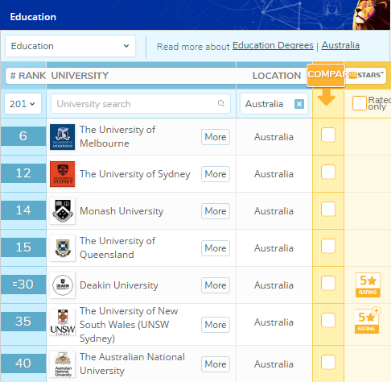Image resolution: width=392 pixels, height=382 pixels.
Task: Follow the Education Degrees link
Action: 273,45
